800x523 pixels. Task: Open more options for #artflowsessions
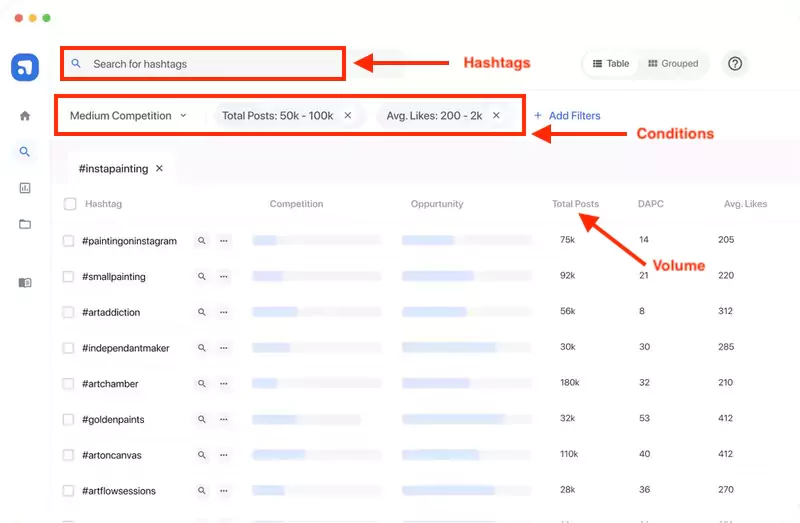[223, 491]
